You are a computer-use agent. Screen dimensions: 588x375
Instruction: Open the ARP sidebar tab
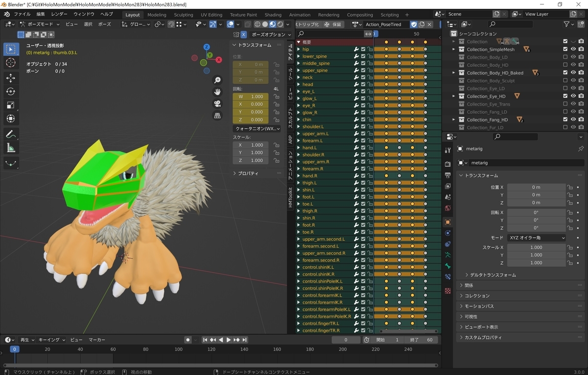click(x=290, y=140)
